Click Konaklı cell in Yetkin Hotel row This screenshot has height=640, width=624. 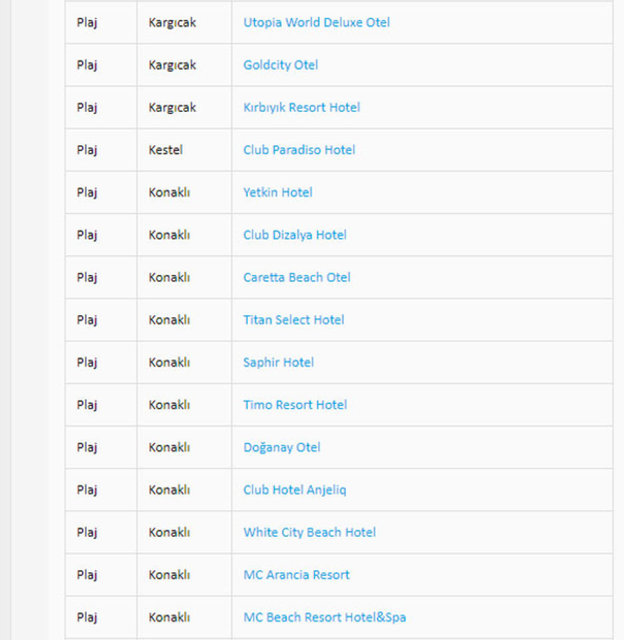coord(169,192)
